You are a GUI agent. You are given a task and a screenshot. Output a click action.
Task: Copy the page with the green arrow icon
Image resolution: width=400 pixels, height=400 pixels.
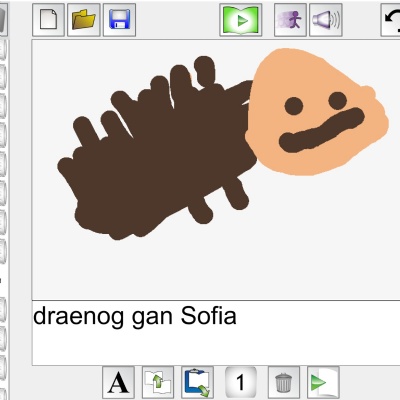pyautogui.click(x=158, y=383)
